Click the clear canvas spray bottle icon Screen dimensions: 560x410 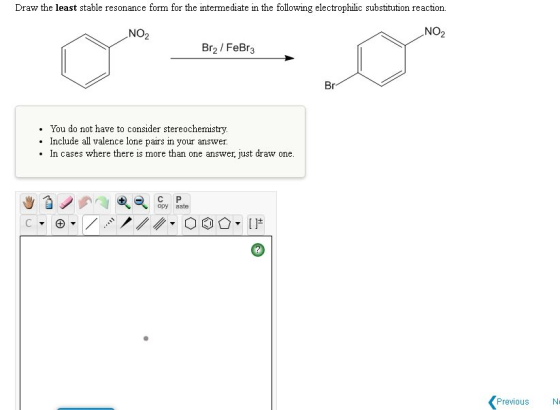coord(47,202)
